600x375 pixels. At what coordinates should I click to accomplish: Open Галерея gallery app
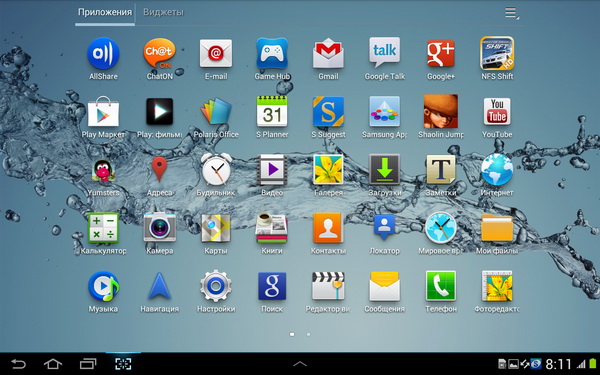point(328,170)
